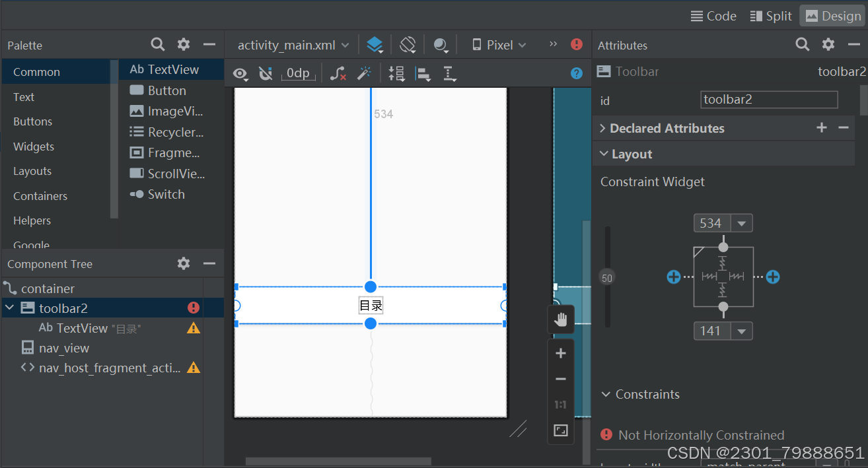Select the night mode color icon

coord(441,44)
